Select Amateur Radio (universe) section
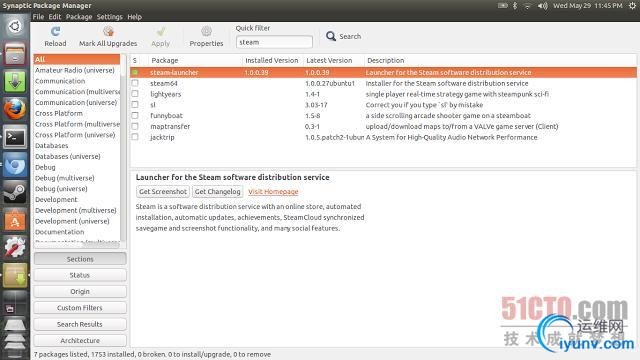640x360 pixels. (x=77, y=70)
